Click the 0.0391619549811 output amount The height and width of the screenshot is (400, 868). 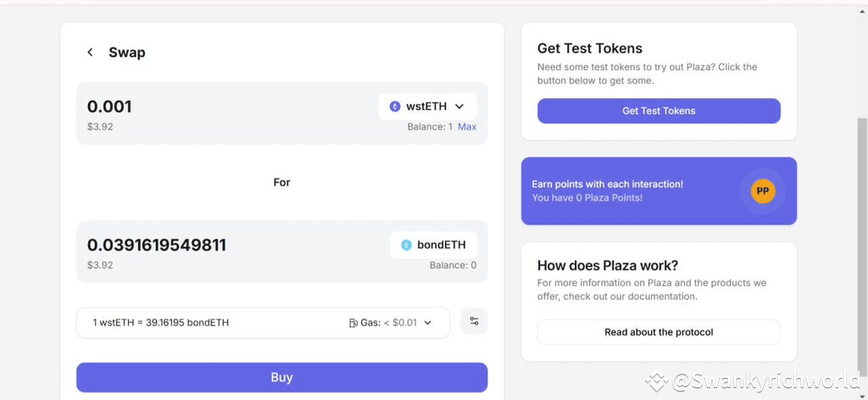[157, 245]
